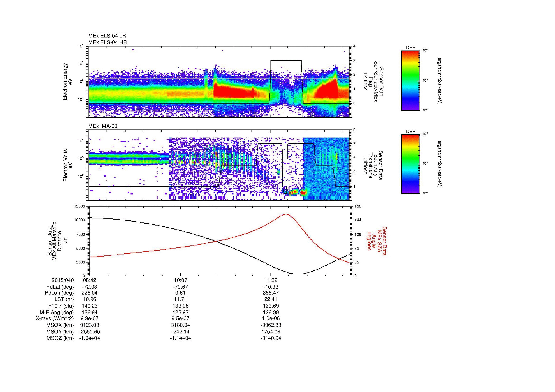Click the 'PdLon (deg)' row label

[x=59, y=293]
